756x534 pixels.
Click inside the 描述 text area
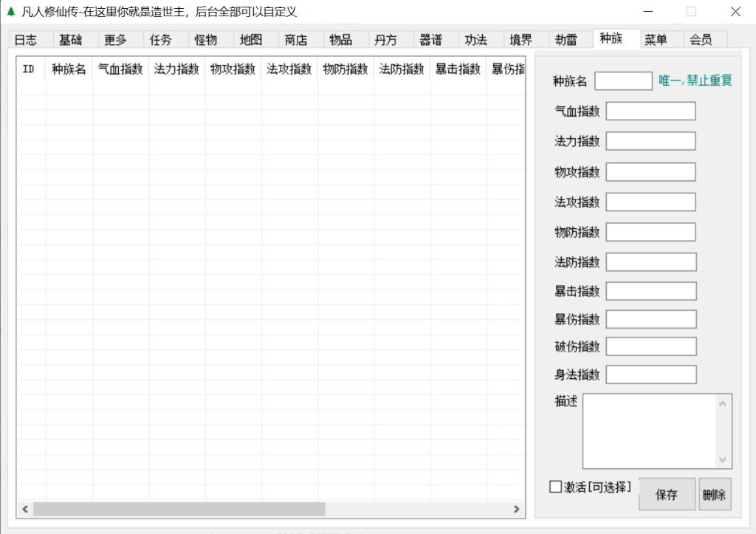tap(648, 431)
